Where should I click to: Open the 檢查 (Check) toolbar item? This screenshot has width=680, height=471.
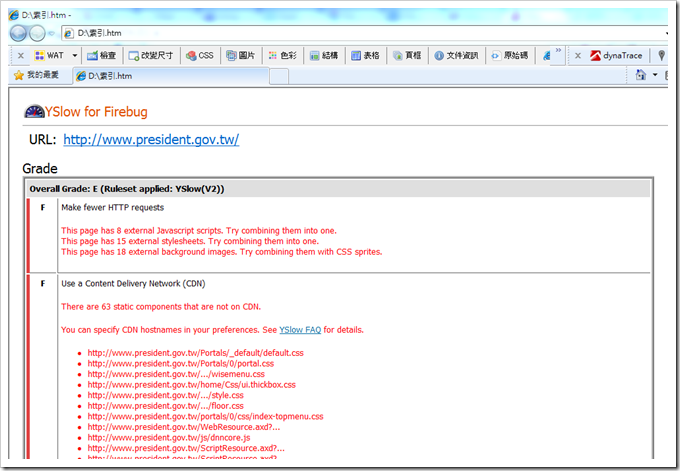[x=101, y=56]
